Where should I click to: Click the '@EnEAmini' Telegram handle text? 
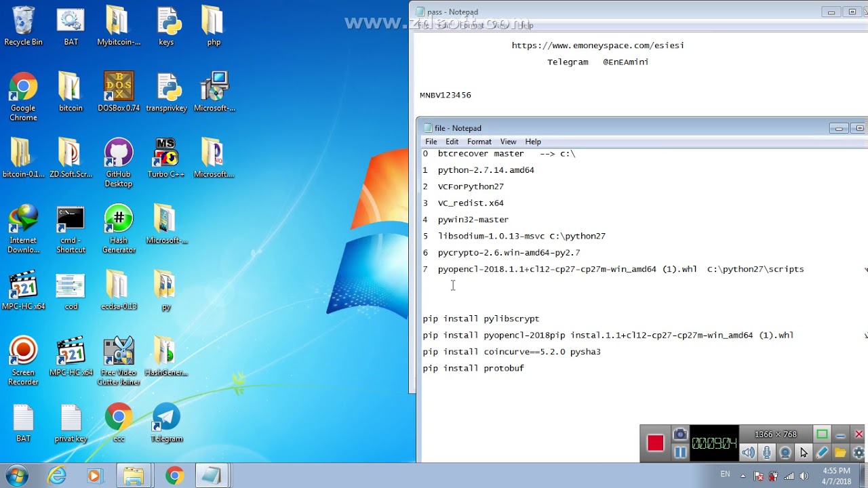pos(626,62)
